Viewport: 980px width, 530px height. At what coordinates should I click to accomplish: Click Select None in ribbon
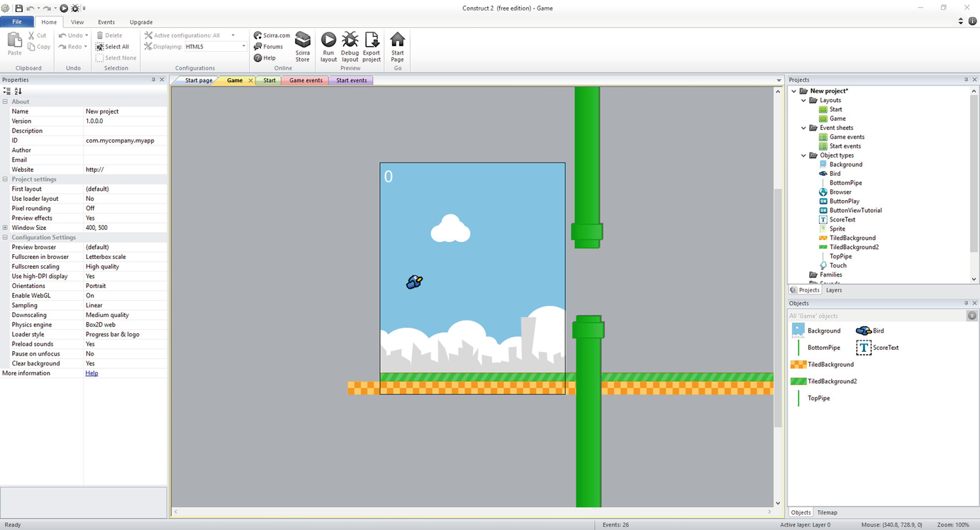point(116,58)
